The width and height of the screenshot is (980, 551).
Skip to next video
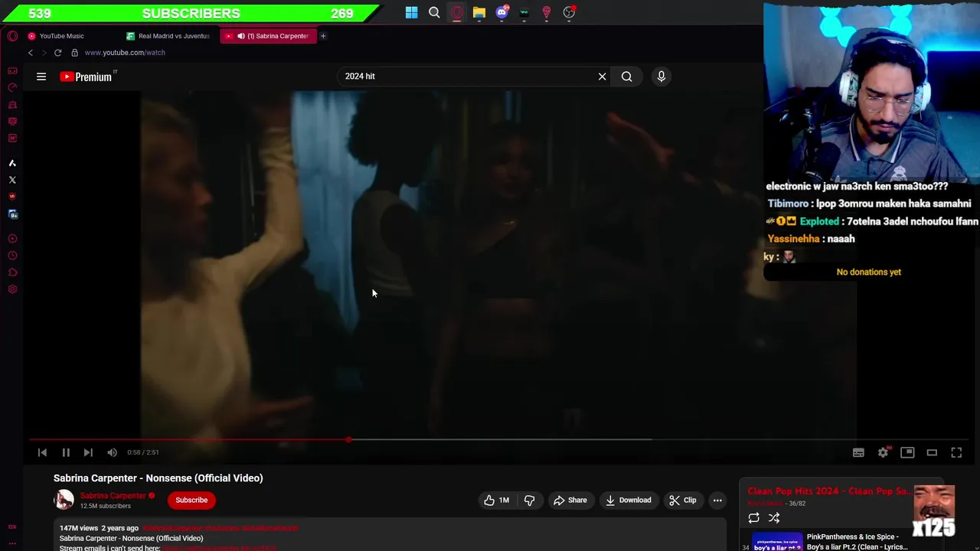coord(88,453)
